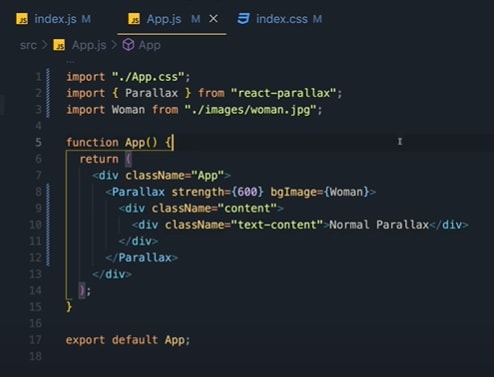Expand the chevron after src breadcrumb

pyautogui.click(x=45, y=45)
